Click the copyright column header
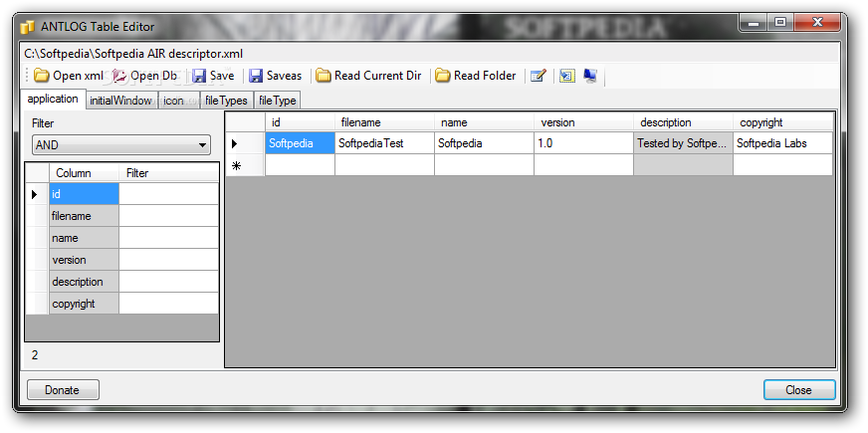 coord(782,122)
